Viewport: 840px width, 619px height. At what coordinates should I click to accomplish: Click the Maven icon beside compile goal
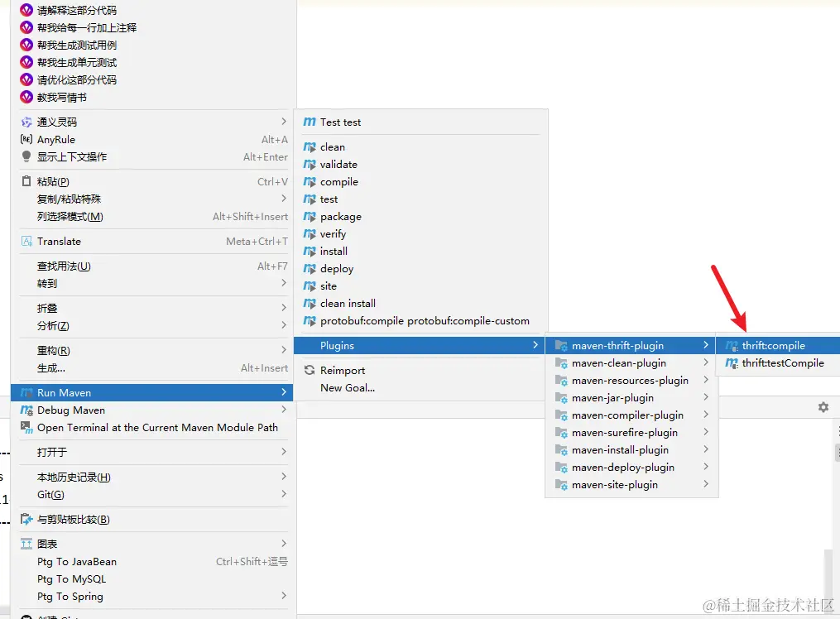point(310,182)
